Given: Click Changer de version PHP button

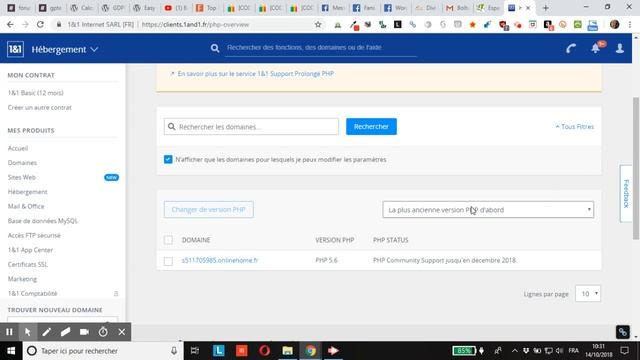Looking at the screenshot, I should (209, 209).
